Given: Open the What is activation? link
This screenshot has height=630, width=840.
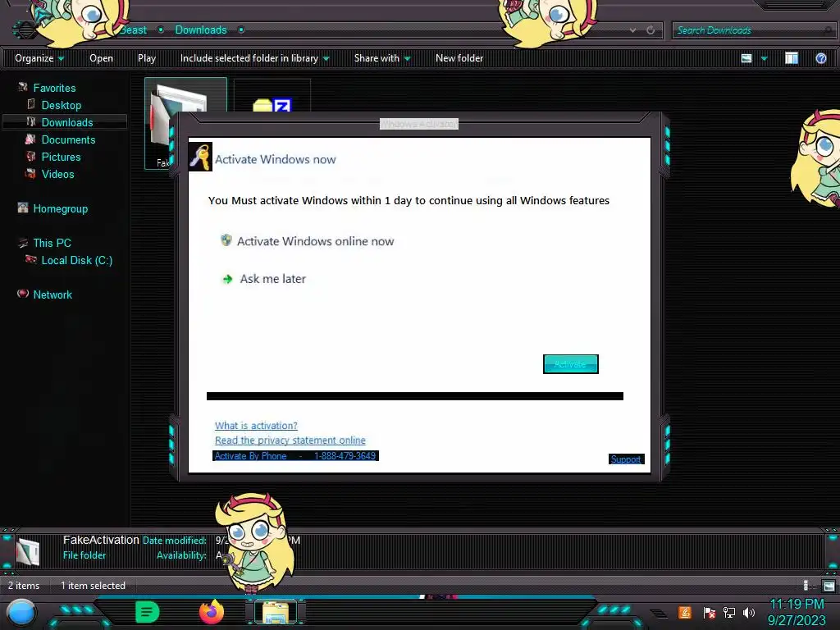Looking at the screenshot, I should (256, 426).
